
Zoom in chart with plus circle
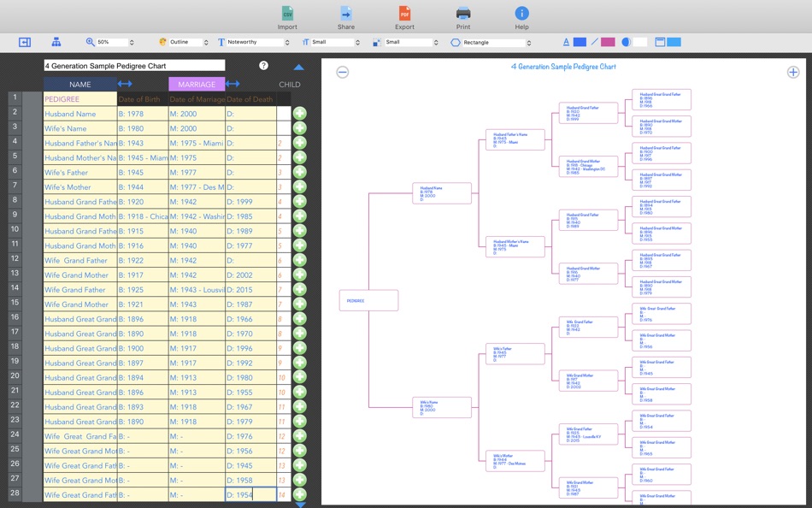[793, 72]
